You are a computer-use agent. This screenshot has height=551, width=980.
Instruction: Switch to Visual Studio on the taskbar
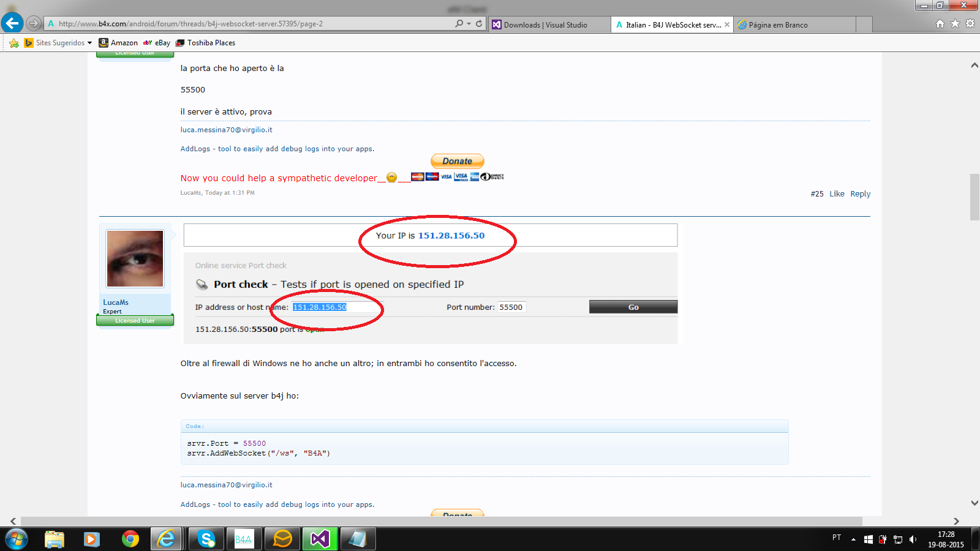[x=320, y=539]
